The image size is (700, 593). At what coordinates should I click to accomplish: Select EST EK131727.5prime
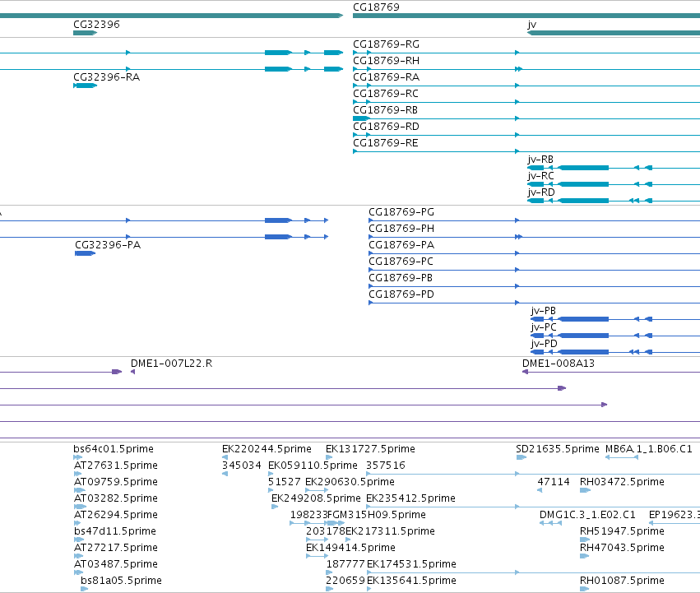[370, 449]
